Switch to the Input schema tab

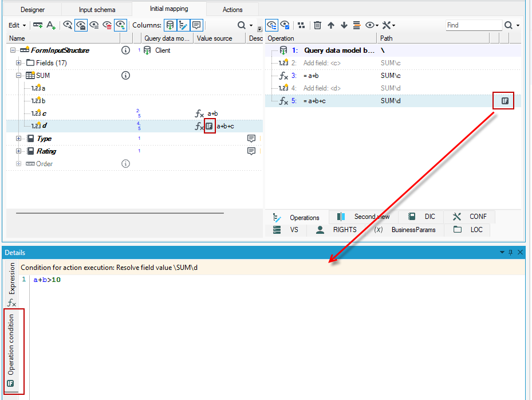point(97,10)
